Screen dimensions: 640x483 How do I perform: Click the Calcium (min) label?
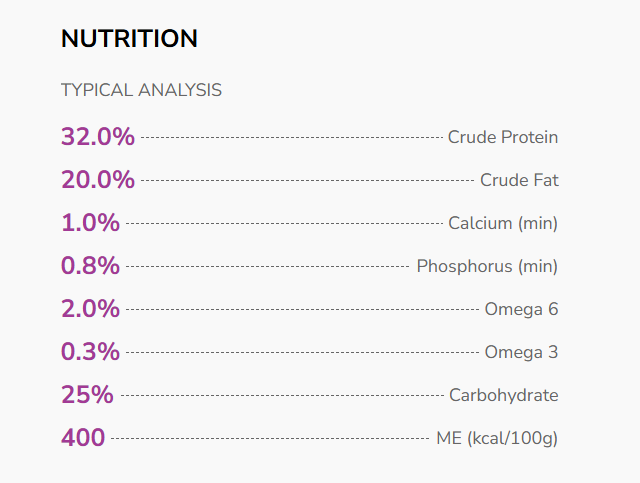coord(502,223)
